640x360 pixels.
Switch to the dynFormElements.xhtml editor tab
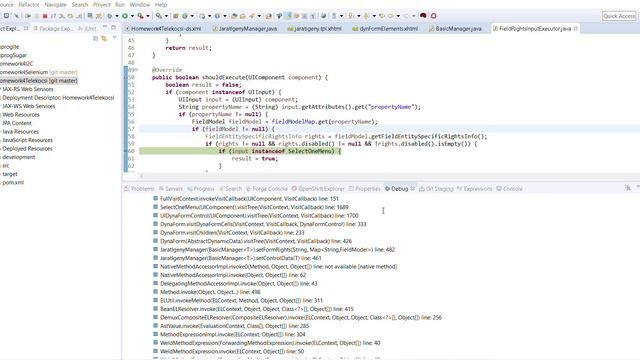[385, 29]
